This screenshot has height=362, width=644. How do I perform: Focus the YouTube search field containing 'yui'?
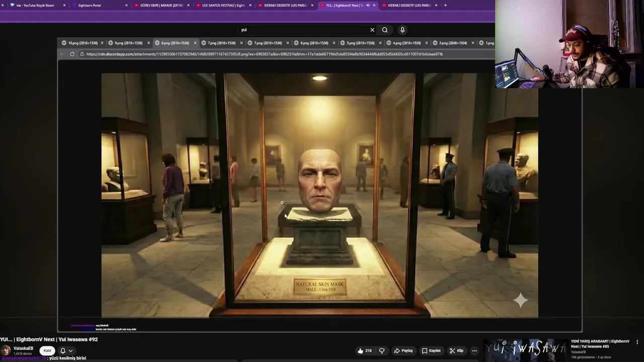(x=302, y=30)
